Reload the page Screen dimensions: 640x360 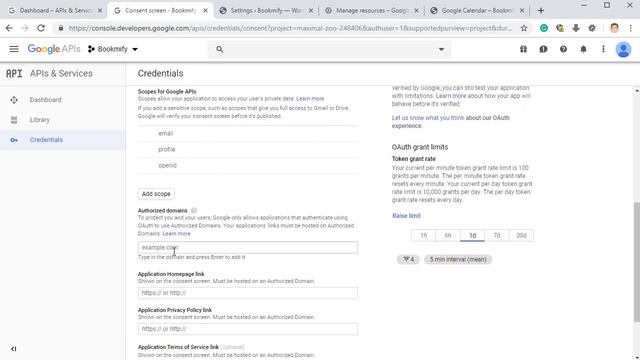pyautogui.click(x=41, y=28)
